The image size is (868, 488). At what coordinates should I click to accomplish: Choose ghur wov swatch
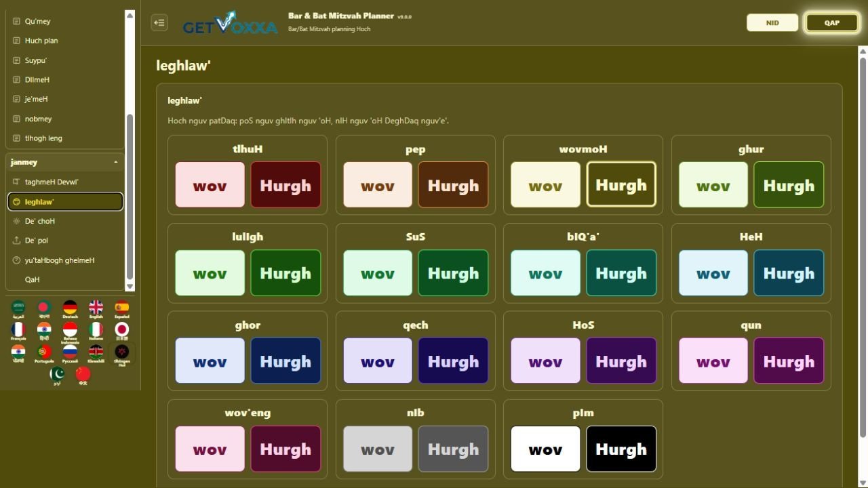[x=713, y=185]
